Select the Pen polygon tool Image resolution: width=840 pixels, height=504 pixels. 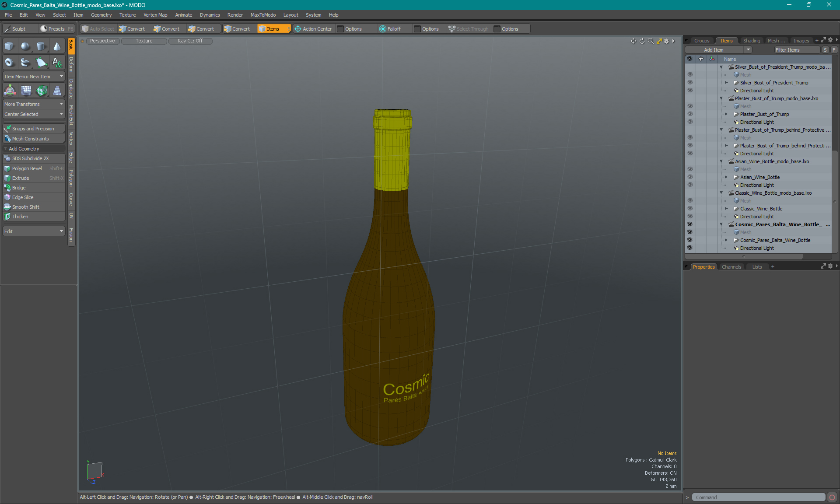(x=41, y=63)
